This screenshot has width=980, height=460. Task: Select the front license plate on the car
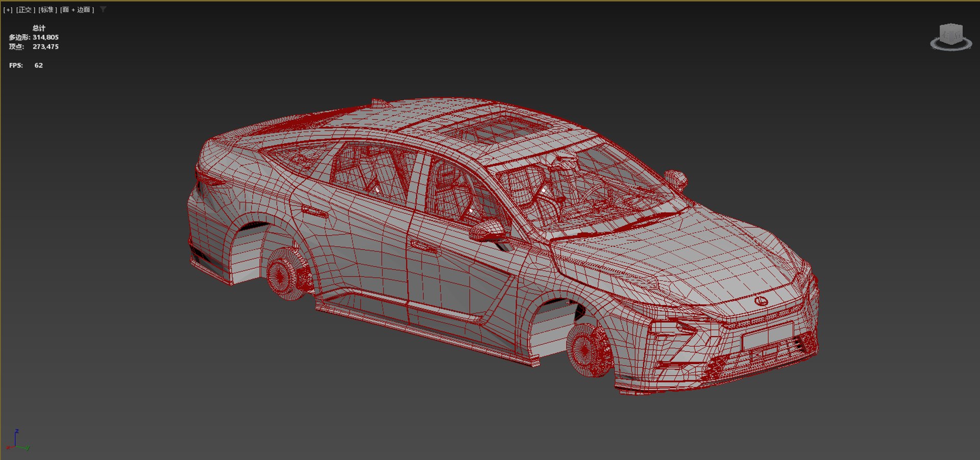pyautogui.click(x=767, y=335)
